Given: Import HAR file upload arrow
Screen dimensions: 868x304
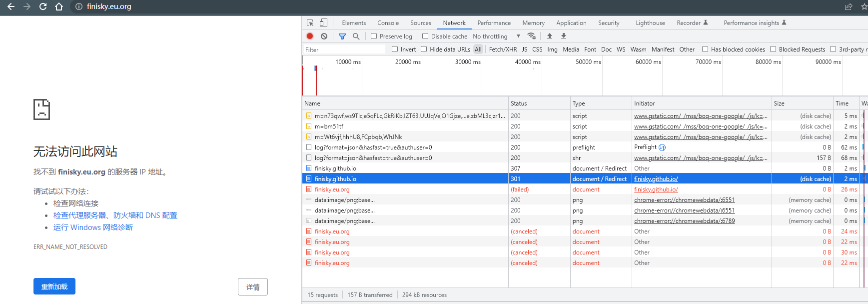Looking at the screenshot, I should coord(550,36).
